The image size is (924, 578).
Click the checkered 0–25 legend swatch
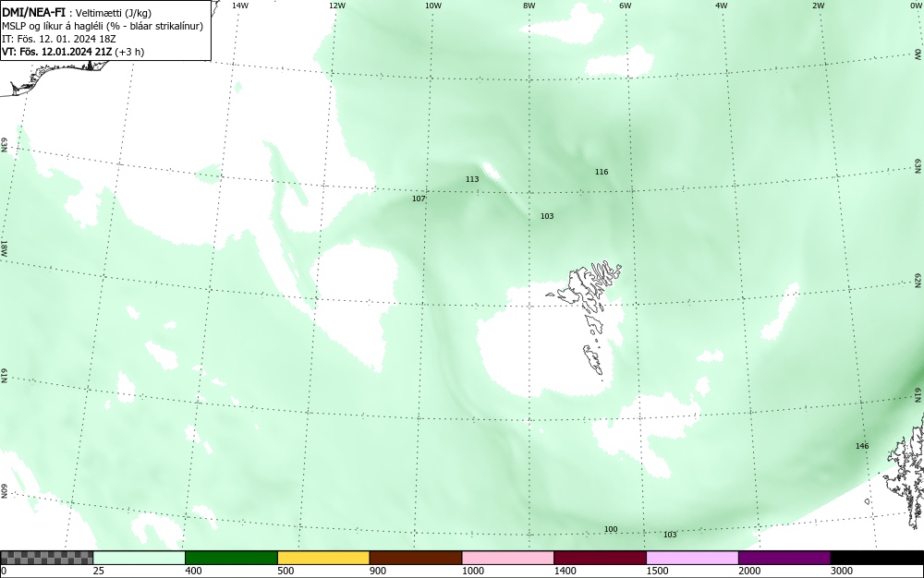click(x=46, y=558)
